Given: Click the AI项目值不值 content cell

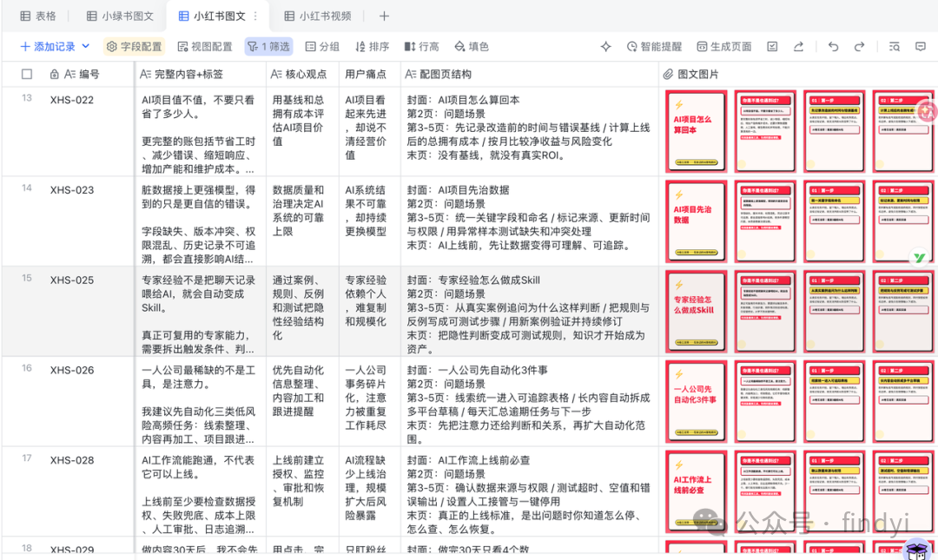Looking at the screenshot, I should tap(201, 134).
